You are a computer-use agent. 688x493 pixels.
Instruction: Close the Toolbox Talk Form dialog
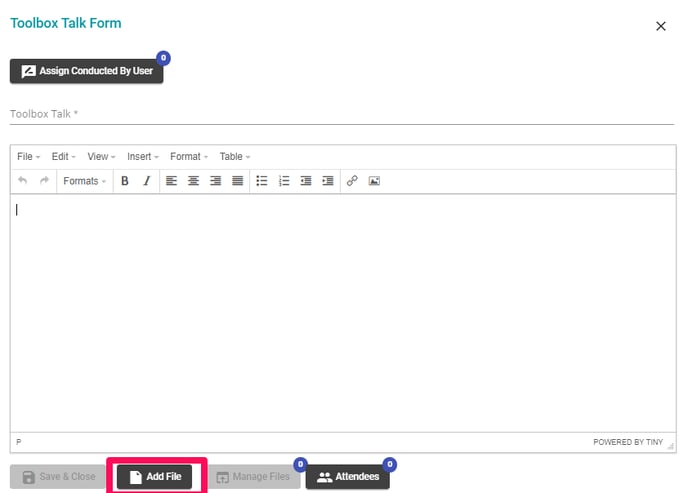661,26
